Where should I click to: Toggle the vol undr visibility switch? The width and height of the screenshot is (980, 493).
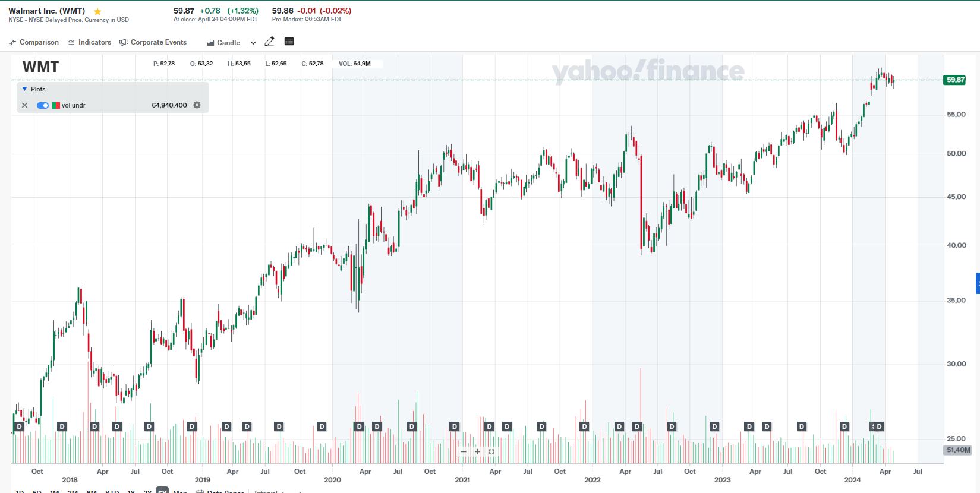click(43, 105)
